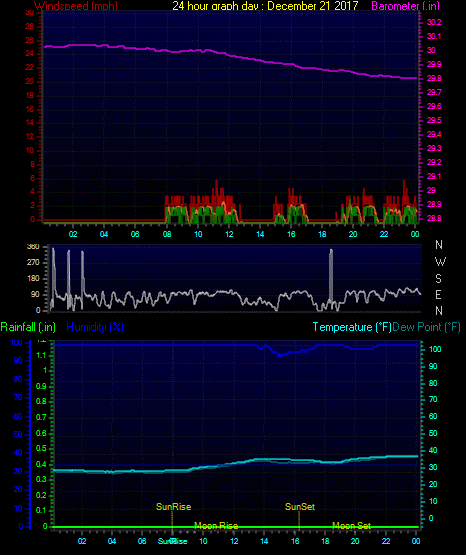Click the Humidity (%) legend label
The height and width of the screenshot is (555, 466).
pyautogui.click(x=95, y=327)
